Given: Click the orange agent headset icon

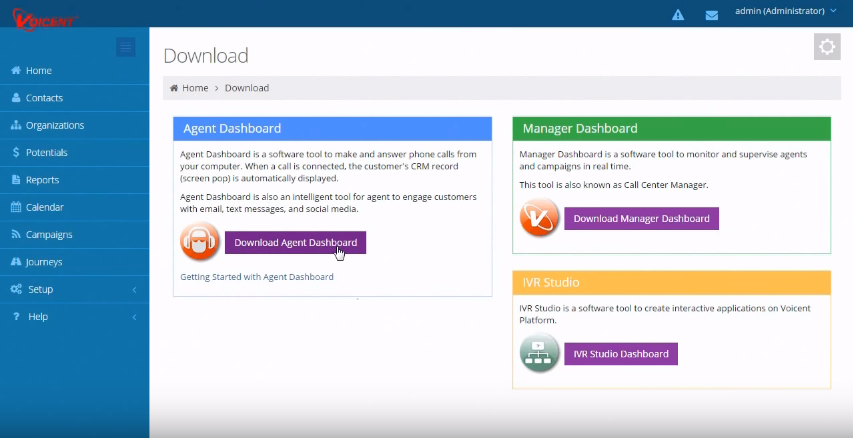Looking at the screenshot, I should [200, 241].
